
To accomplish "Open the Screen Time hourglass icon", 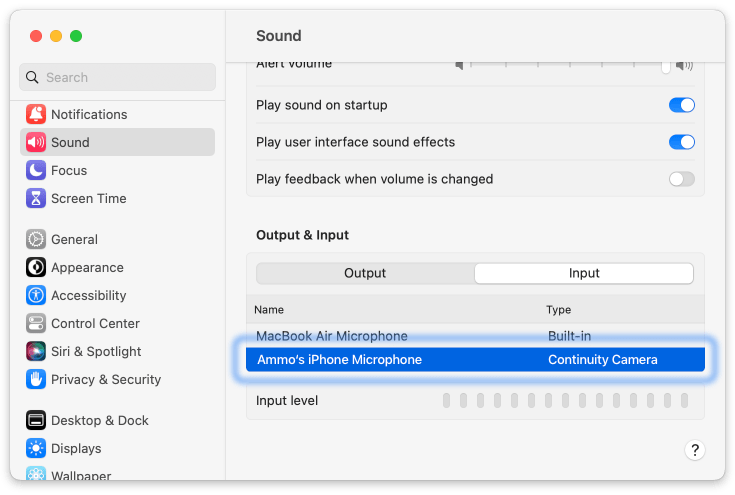I will (x=36, y=198).
